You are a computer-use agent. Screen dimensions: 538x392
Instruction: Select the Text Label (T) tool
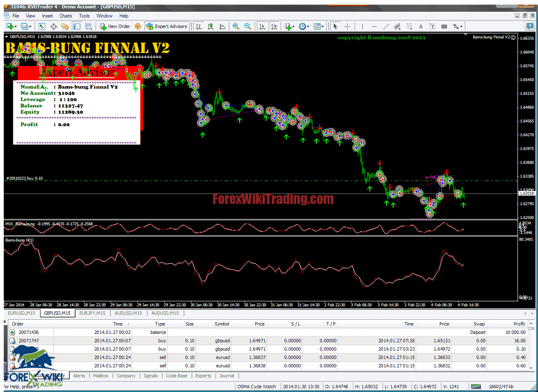432,26
